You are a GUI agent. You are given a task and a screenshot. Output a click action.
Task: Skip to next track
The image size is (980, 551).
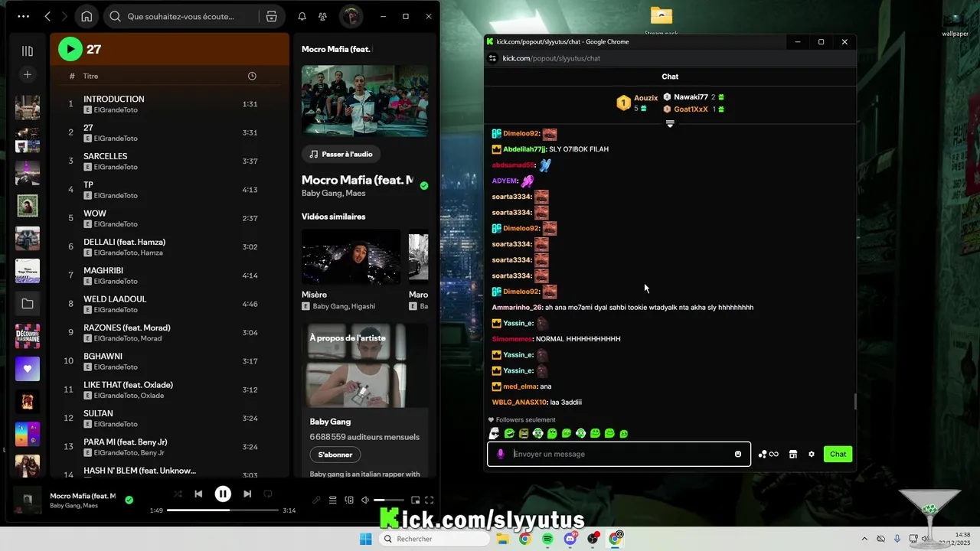[247, 494]
